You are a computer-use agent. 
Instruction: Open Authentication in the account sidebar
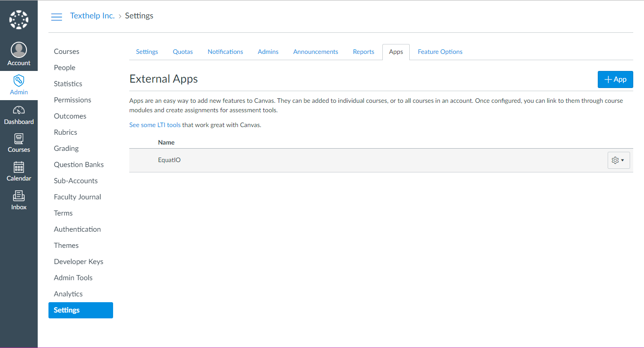click(x=77, y=229)
